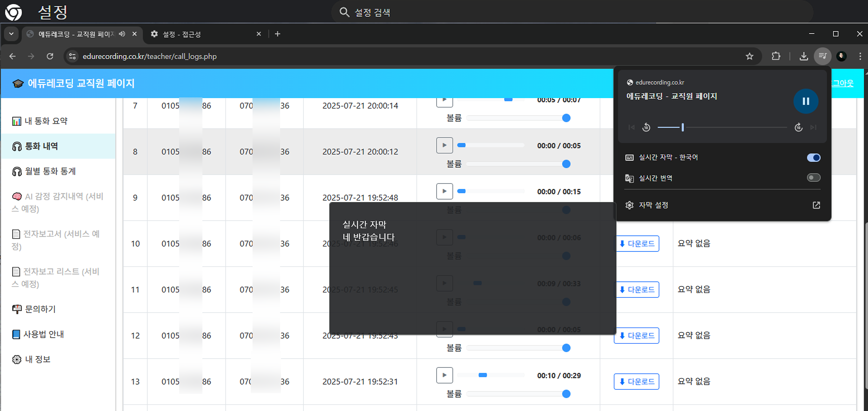Open the 문의하기 mailbox icon

[17, 309]
